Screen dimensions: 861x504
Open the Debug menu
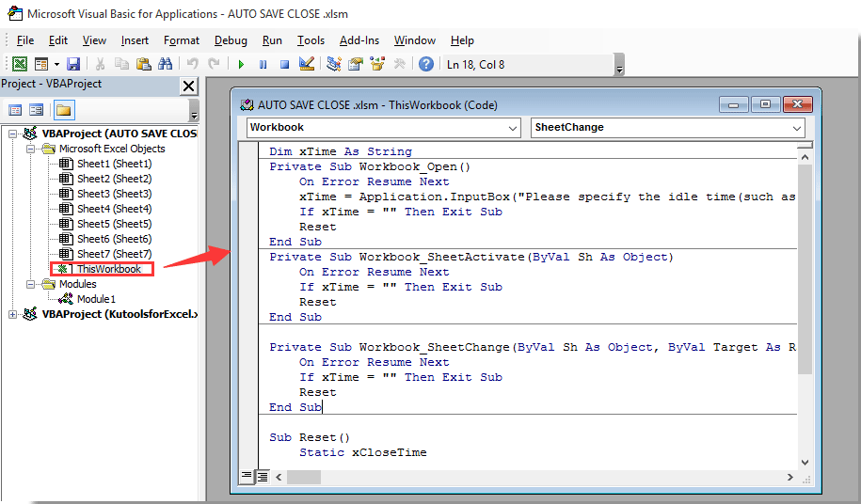(x=231, y=40)
